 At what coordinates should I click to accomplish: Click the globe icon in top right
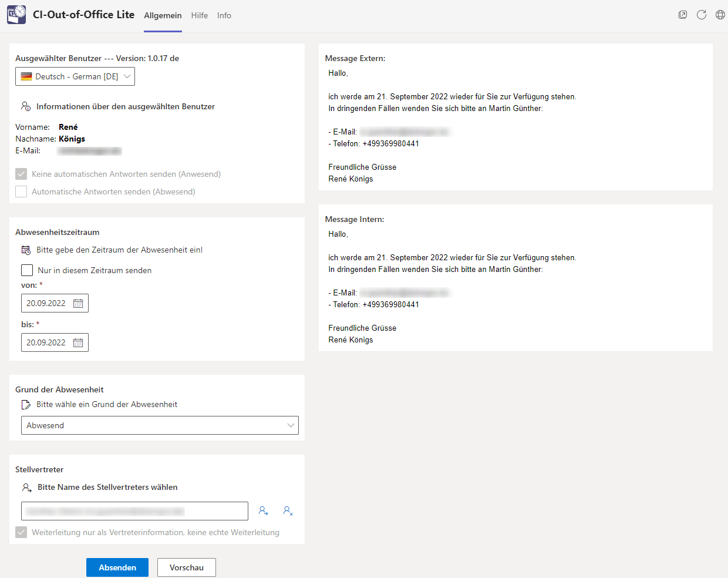[720, 15]
